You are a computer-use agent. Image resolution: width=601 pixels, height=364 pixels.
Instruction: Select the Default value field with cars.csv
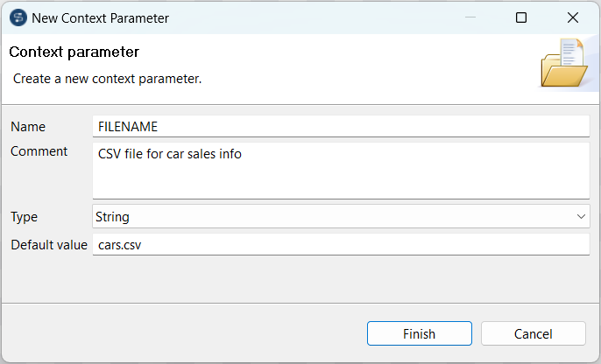click(x=341, y=245)
